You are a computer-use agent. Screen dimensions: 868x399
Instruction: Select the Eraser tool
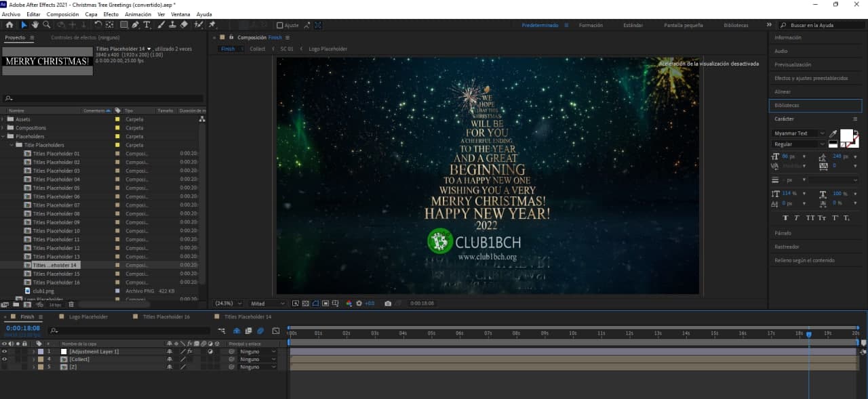[184, 24]
